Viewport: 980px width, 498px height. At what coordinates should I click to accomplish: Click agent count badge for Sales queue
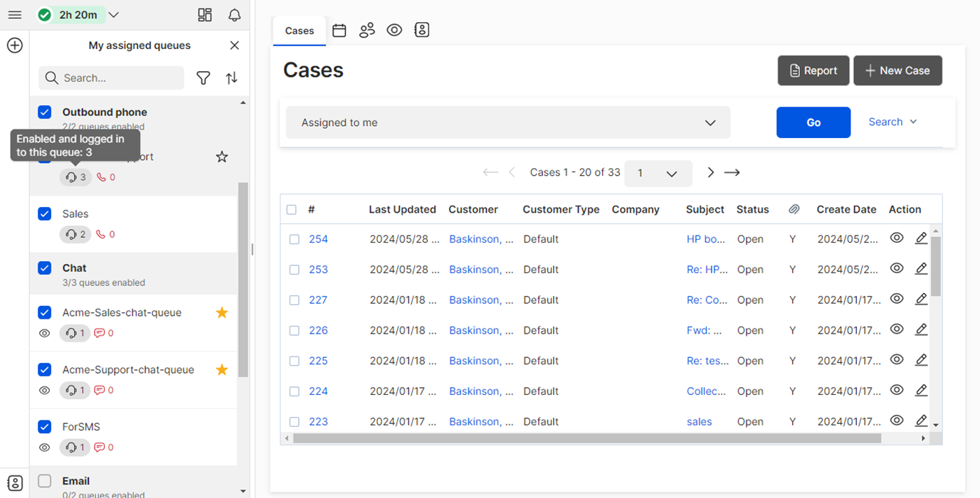[75, 234]
